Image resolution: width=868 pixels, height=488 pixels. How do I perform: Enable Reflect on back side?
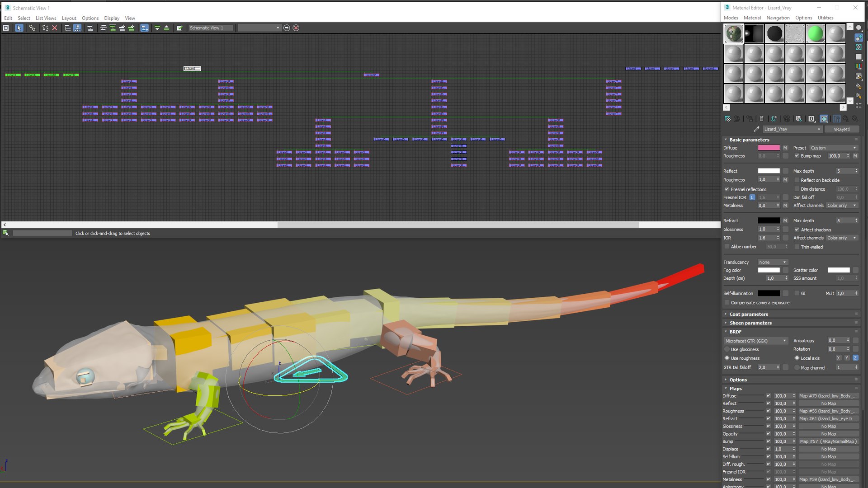click(x=797, y=180)
